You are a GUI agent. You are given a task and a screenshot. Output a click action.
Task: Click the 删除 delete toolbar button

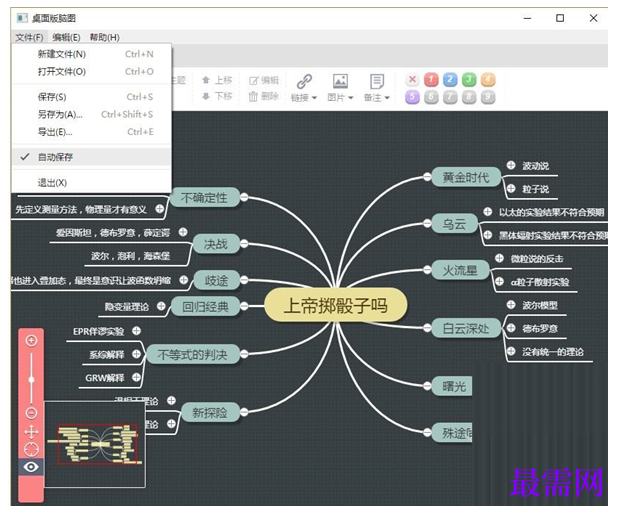(x=264, y=96)
